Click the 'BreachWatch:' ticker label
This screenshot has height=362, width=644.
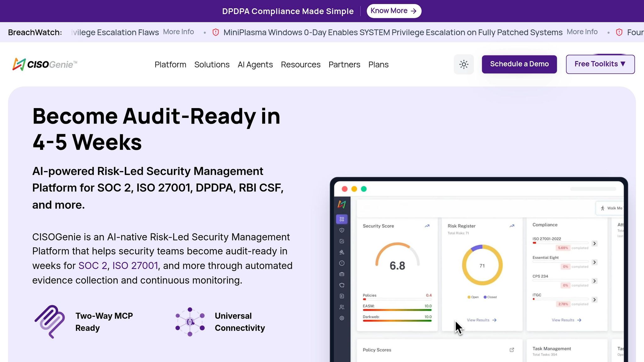35,32
